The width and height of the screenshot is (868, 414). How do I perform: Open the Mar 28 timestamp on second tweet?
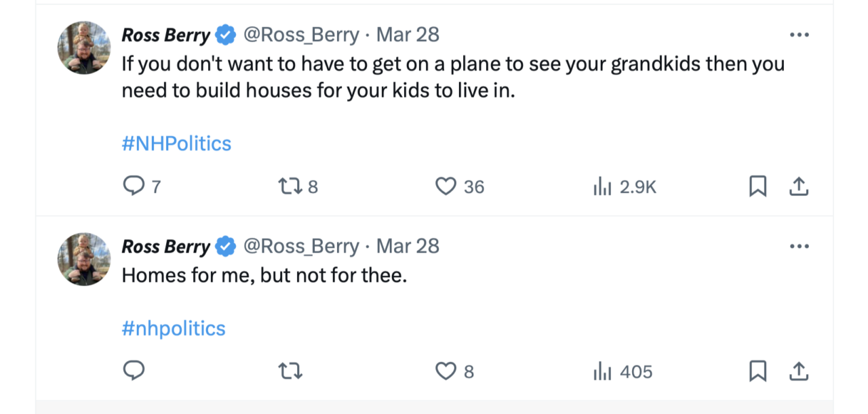pos(408,246)
